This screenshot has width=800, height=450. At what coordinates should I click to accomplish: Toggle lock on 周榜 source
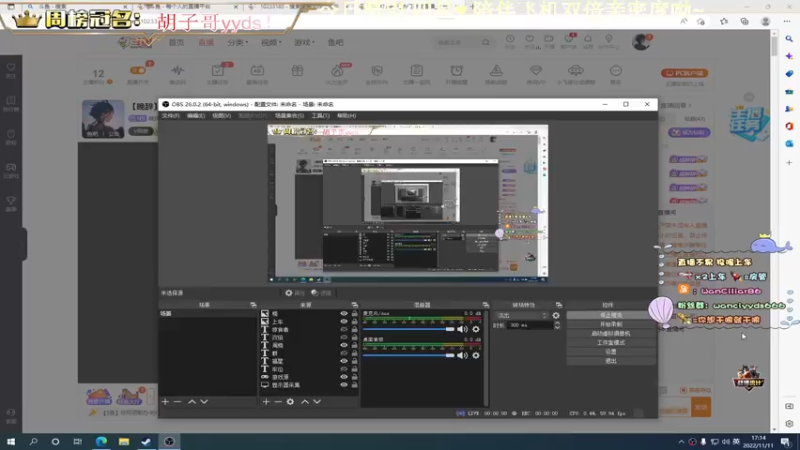355,345
